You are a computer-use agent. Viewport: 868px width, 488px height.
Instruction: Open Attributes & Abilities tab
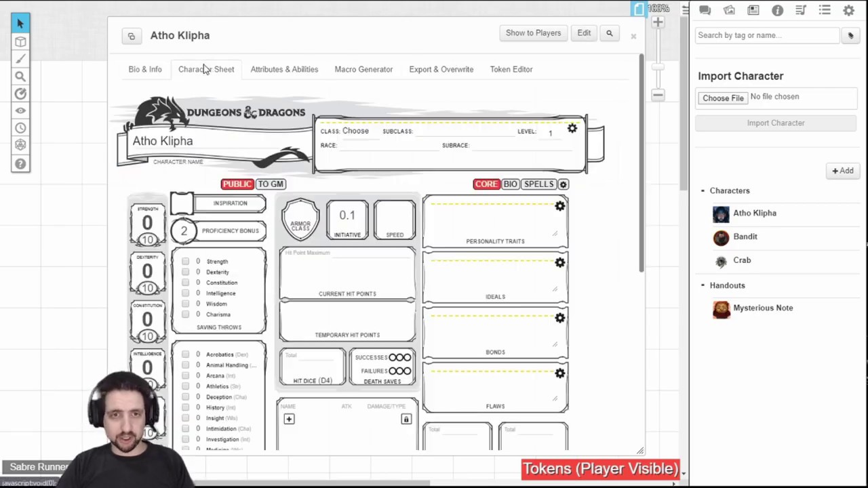point(284,69)
